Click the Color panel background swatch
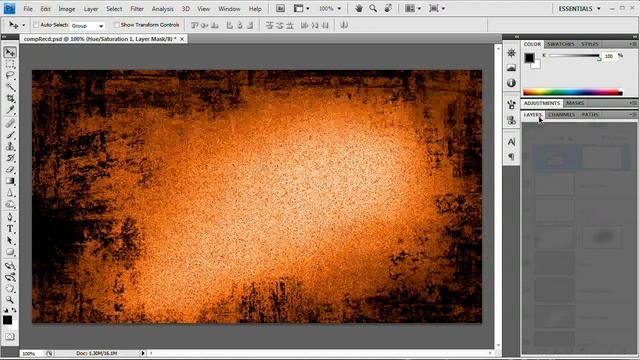Image resolution: width=640 pixels, height=360 pixels. 537,65
